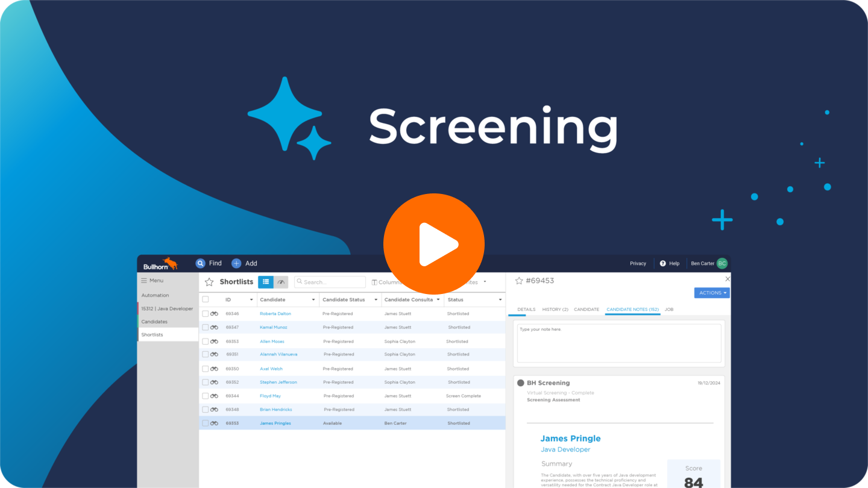Open the Candidate Status column dropdown arrow
Viewport: 868px width, 488px height.
pyautogui.click(x=376, y=300)
